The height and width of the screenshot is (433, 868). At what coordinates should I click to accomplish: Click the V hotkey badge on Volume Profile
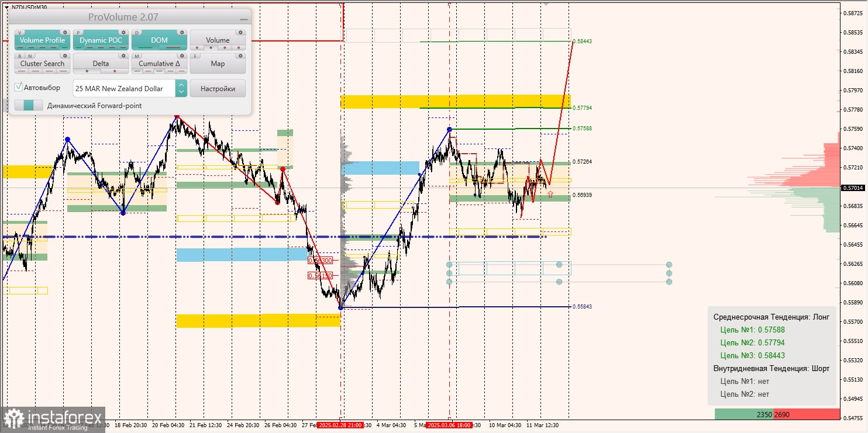[20, 33]
